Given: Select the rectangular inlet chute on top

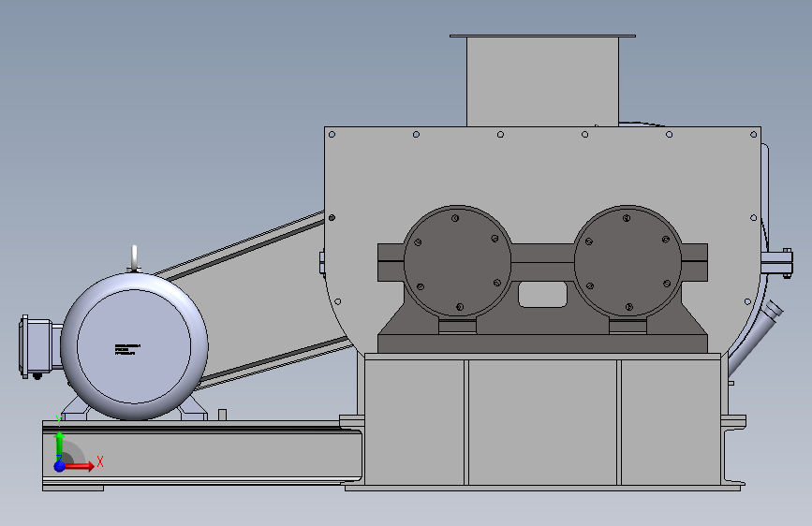Looking at the screenshot, I should click(542, 81).
